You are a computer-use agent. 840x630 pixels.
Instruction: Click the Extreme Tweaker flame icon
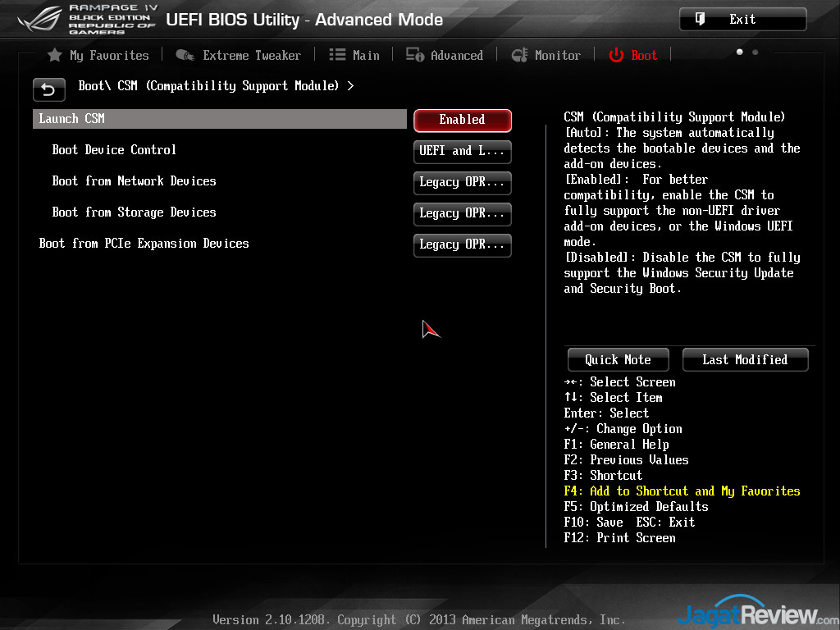click(x=185, y=55)
